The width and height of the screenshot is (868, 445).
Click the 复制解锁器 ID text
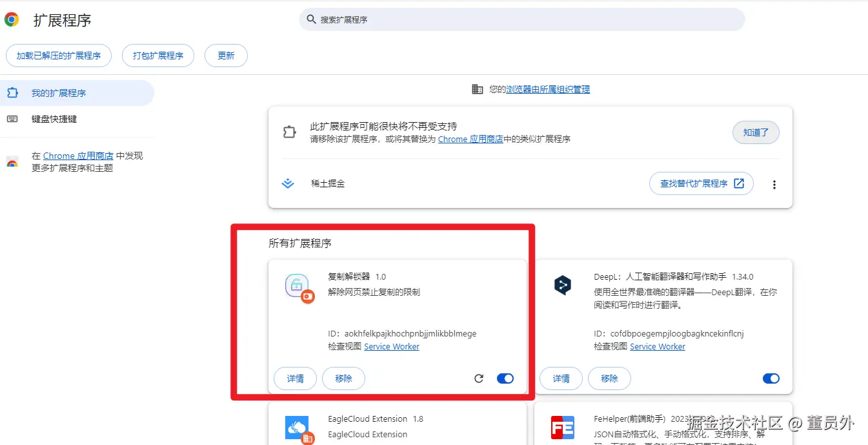click(402, 334)
